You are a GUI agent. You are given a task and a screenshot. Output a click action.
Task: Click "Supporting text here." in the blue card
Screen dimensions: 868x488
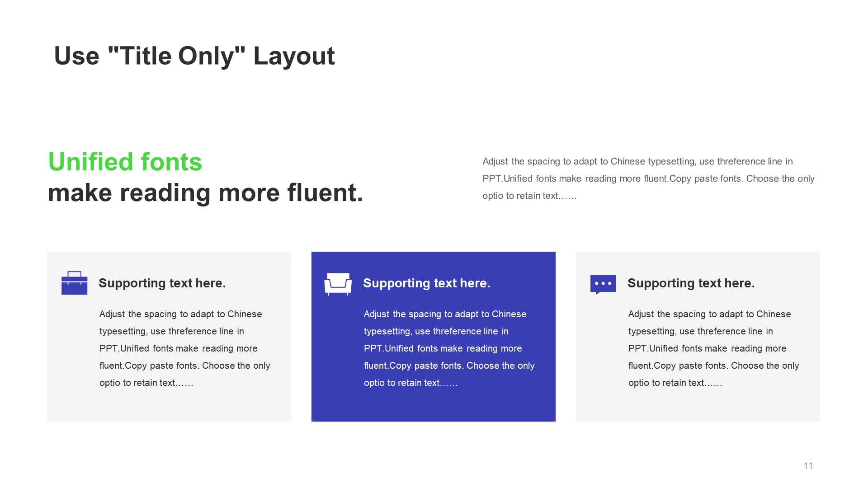pos(427,283)
